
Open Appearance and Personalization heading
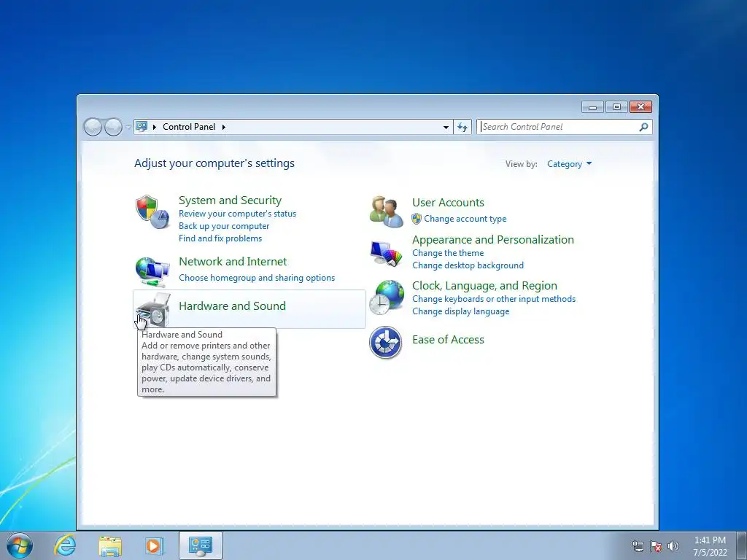[492, 239]
